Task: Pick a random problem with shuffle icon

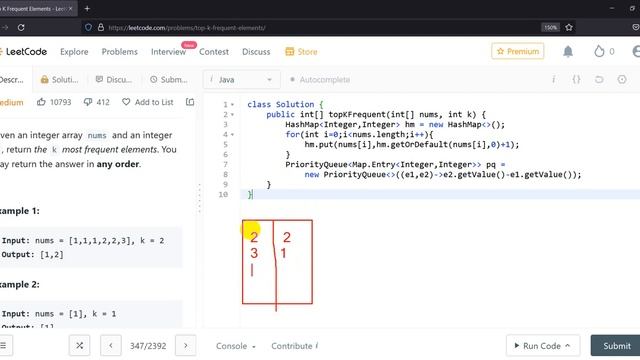Action: point(80,346)
